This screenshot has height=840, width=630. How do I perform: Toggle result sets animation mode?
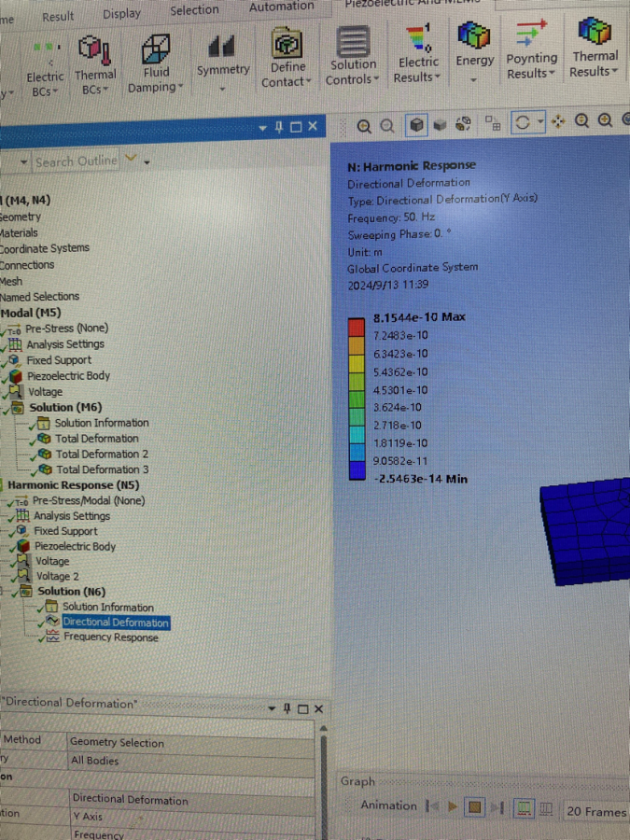(x=545, y=808)
